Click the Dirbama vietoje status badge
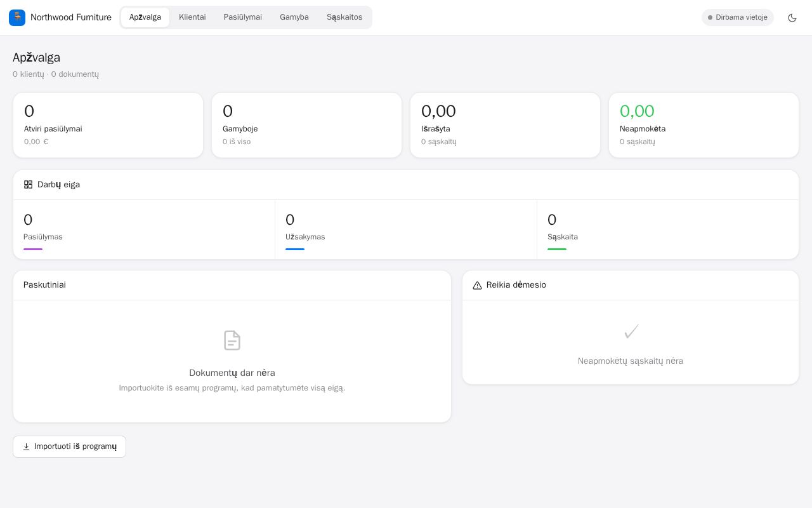The height and width of the screenshot is (508, 812). [738, 18]
